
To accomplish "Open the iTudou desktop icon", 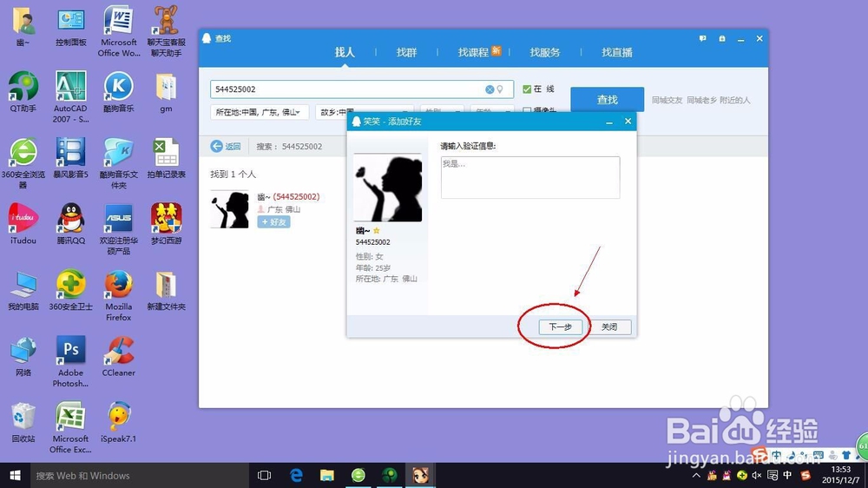I will pos(23,224).
